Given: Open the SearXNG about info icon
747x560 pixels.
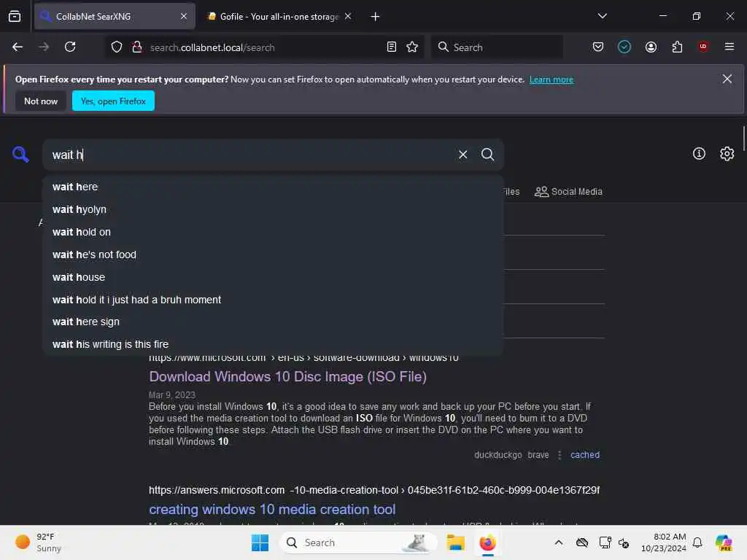Looking at the screenshot, I should click(x=699, y=153).
